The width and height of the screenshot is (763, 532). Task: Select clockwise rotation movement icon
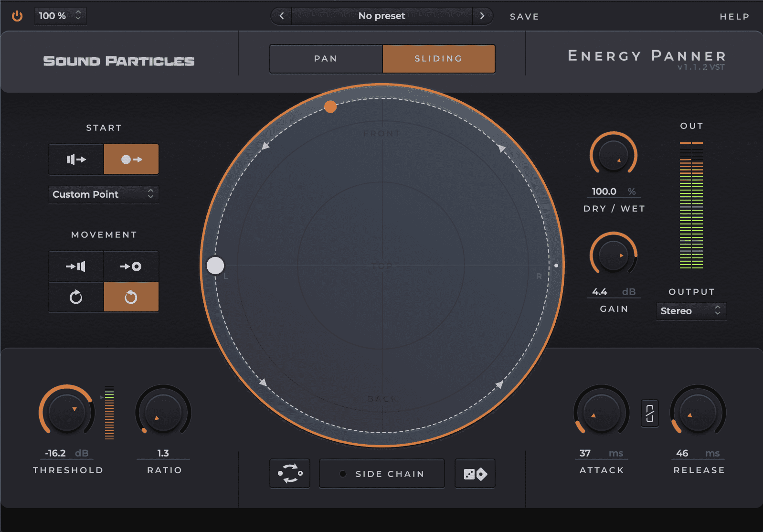(x=76, y=297)
